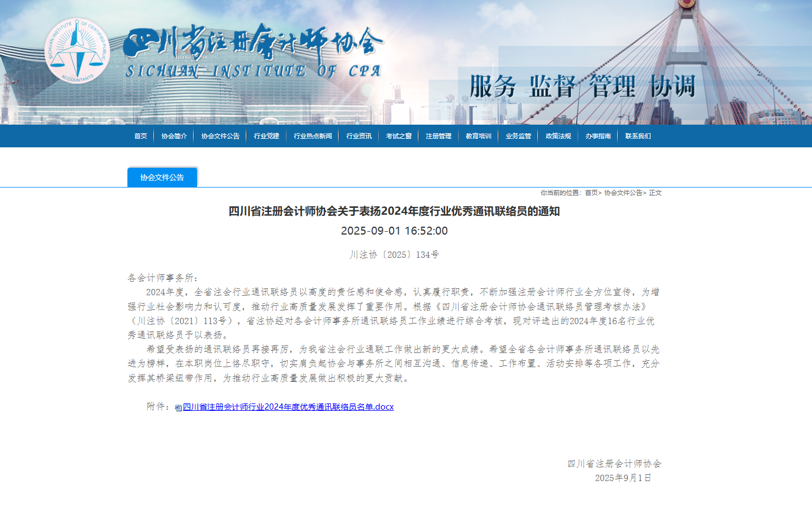Open the 行业热点新闻 section
This screenshot has width=812, height=506.
tap(313, 136)
